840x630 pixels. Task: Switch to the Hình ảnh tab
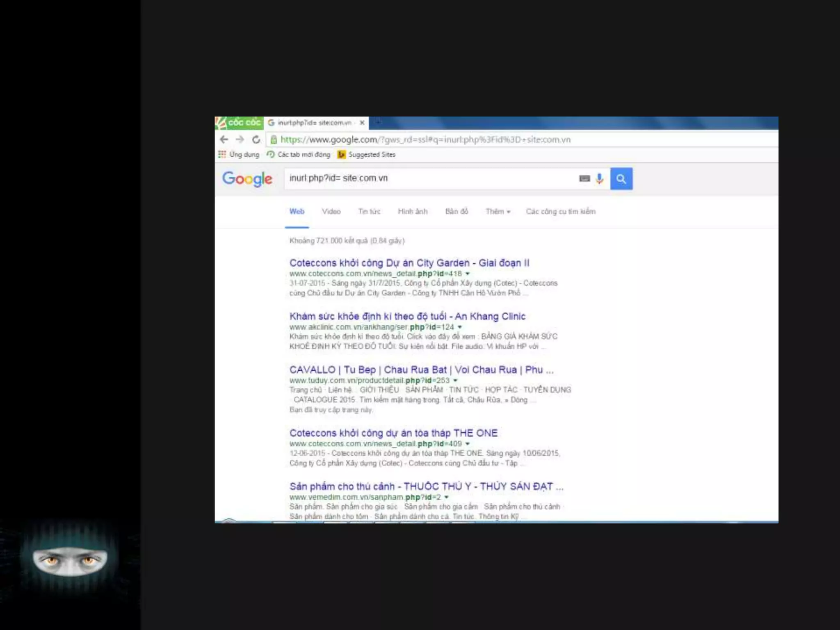(x=412, y=212)
